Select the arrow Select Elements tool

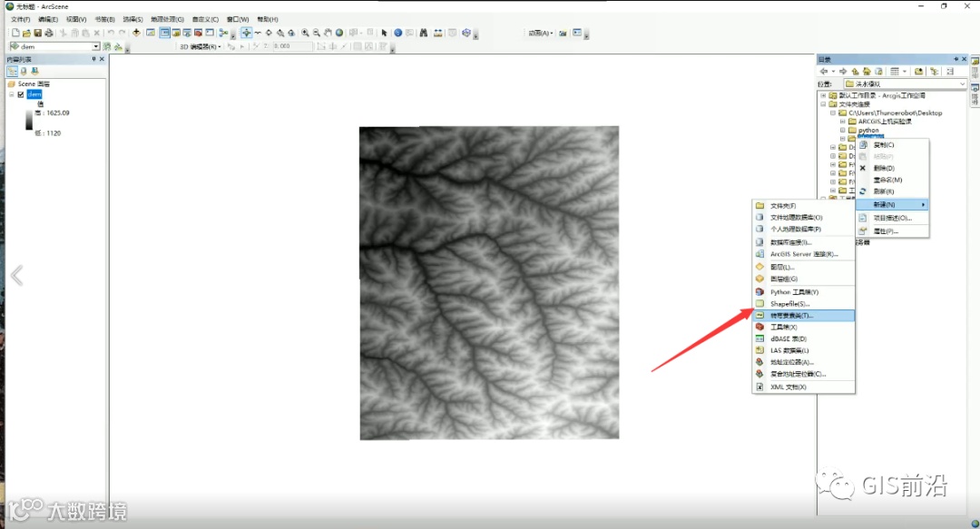[384, 33]
